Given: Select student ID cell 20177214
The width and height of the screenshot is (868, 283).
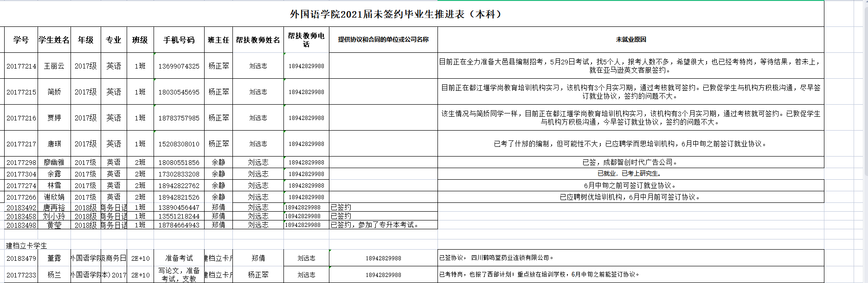Looking at the screenshot, I should tap(21, 66).
